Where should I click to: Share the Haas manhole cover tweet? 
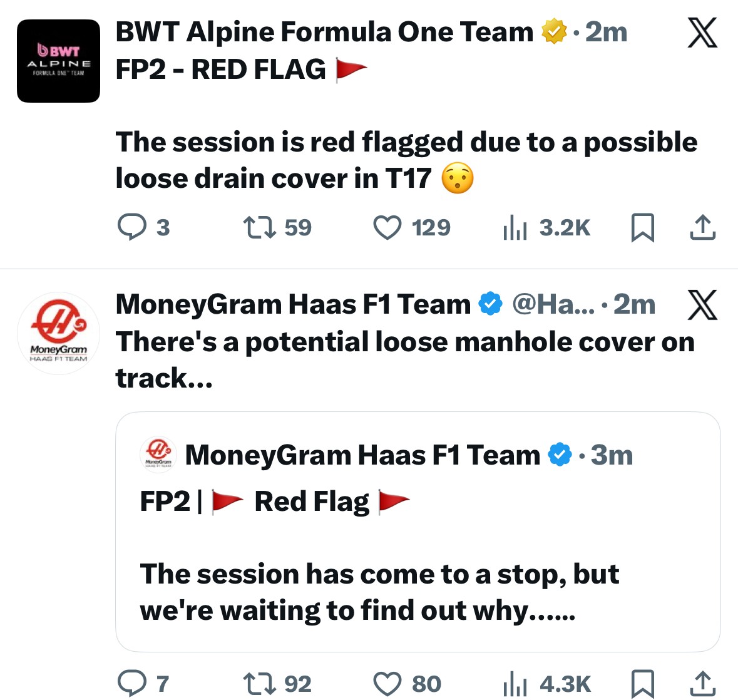coord(702,684)
